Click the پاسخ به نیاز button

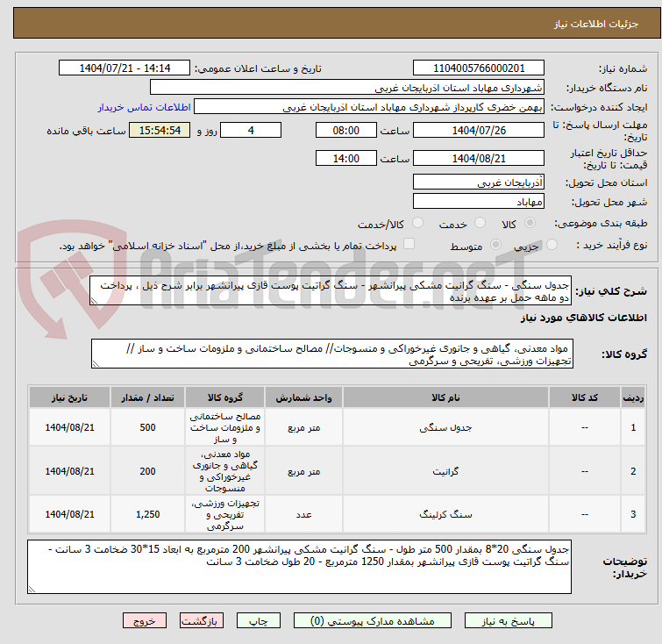point(508,620)
